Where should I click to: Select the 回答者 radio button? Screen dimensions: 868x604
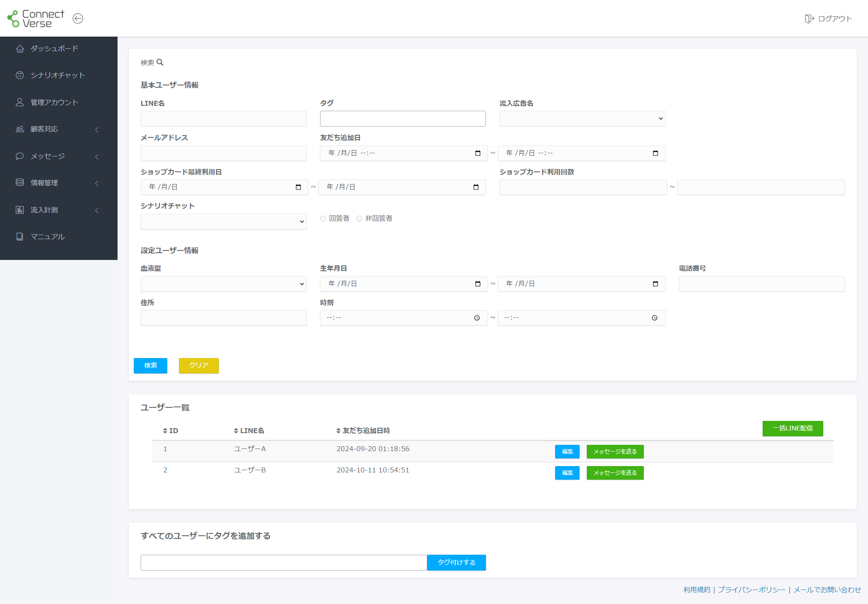coord(323,219)
